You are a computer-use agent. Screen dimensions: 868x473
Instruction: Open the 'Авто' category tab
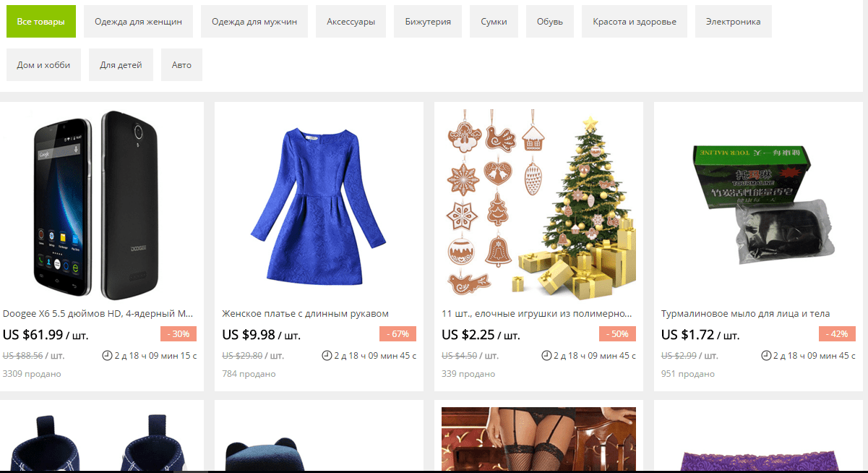coord(181,65)
